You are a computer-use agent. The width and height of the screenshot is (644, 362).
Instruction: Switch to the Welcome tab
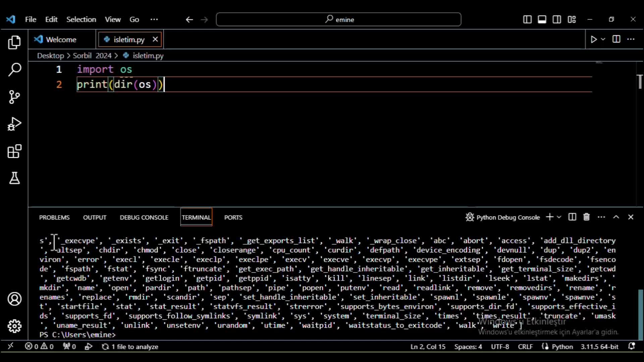tap(62, 40)
